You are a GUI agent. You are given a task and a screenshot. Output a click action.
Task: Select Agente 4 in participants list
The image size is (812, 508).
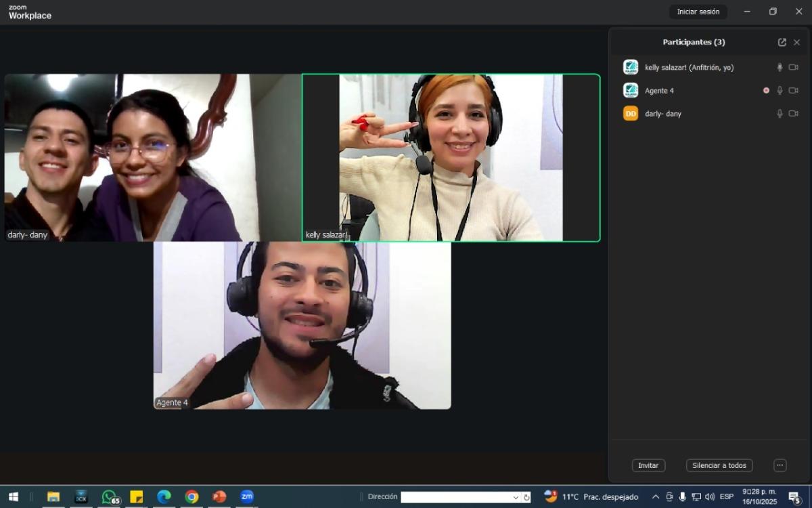click(659, 91)
